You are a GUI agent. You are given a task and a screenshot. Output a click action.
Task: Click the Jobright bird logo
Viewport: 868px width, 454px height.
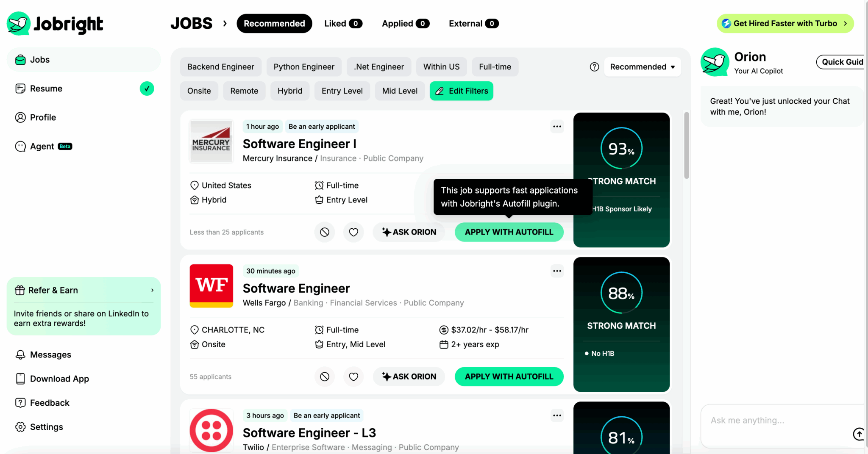coord(19,24)
